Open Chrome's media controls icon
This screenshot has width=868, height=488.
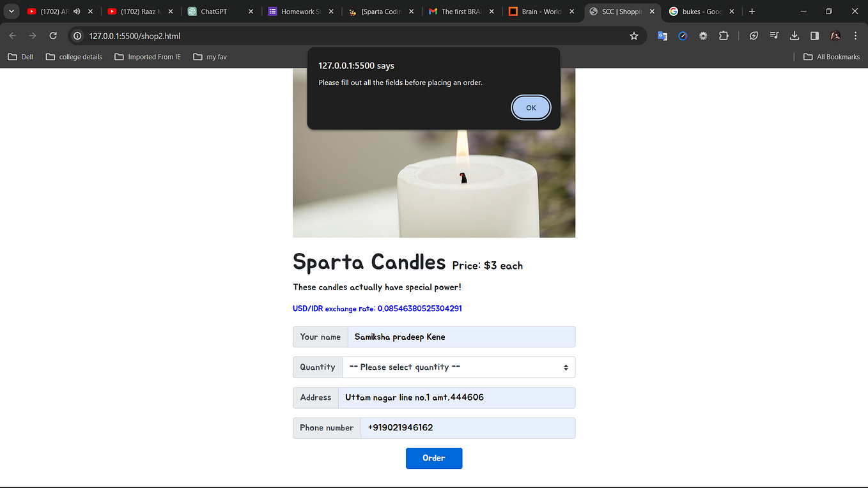[774, 36]
